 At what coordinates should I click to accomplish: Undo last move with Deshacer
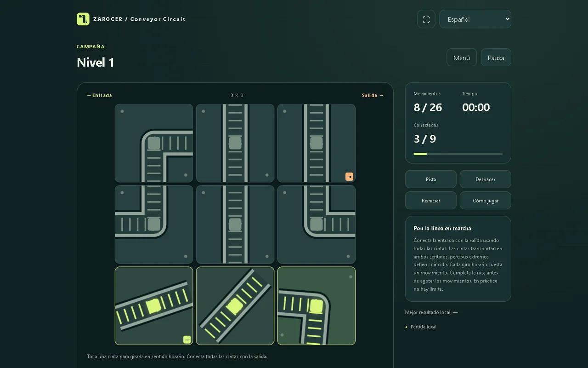pyautogui.click(x=486, y=179)
